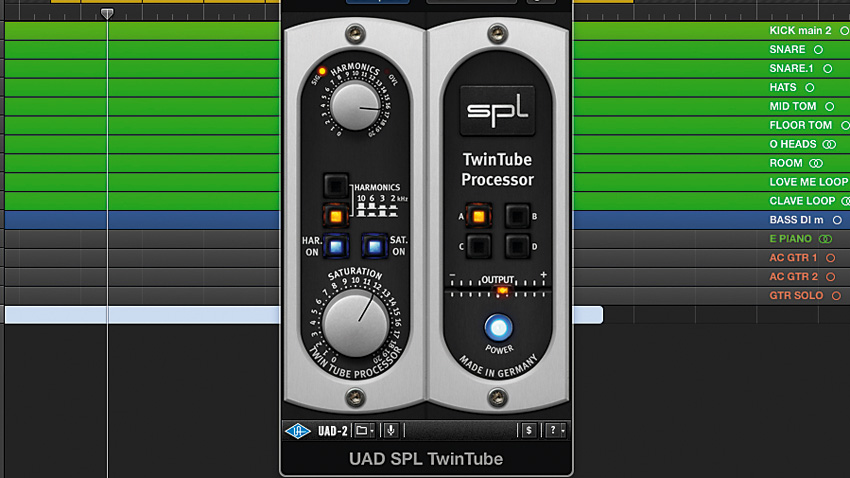Click the Universal Audio logo icon
The image size is (850, 478).
tap(298, 431)
